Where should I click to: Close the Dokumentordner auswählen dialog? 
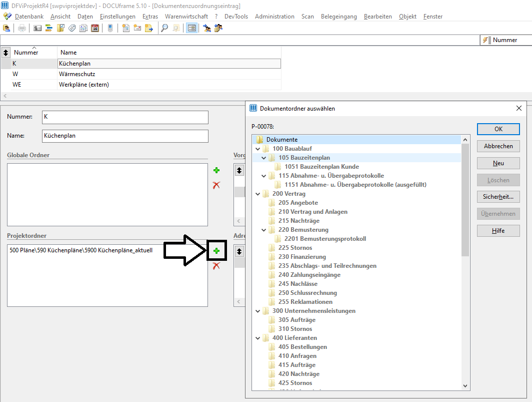point(519,108)
